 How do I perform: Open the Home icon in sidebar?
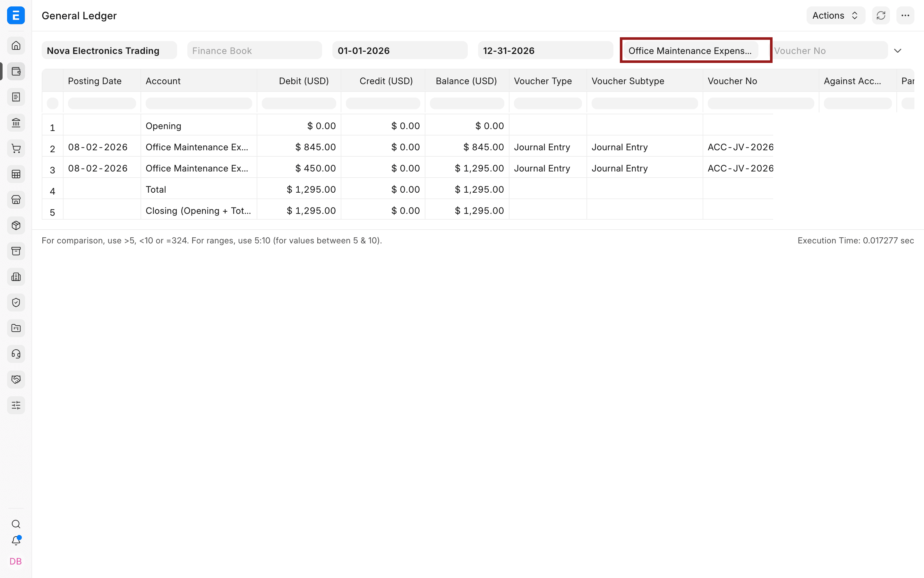(x=16, y=46)
